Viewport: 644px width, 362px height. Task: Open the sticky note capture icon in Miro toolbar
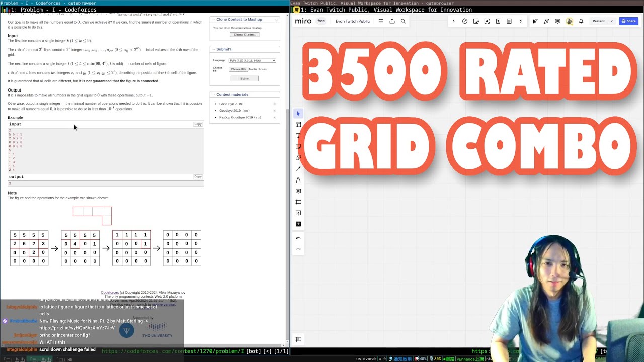point(476,21)
